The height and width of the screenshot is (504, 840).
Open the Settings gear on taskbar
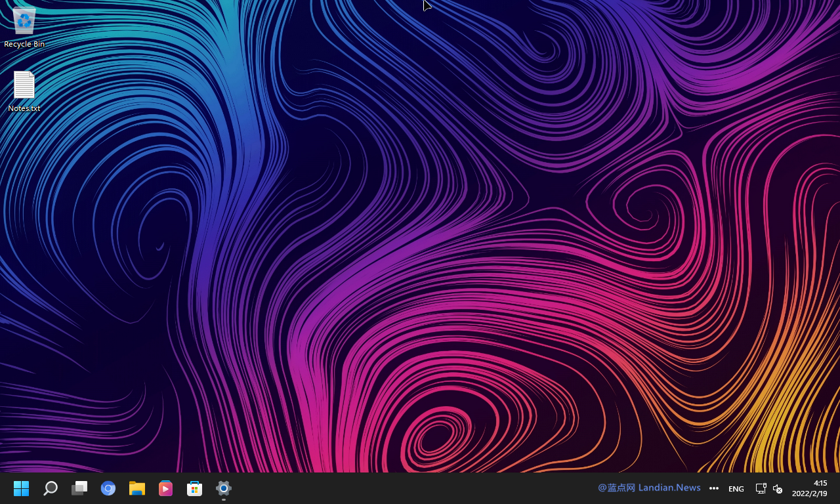coord(224,488)
